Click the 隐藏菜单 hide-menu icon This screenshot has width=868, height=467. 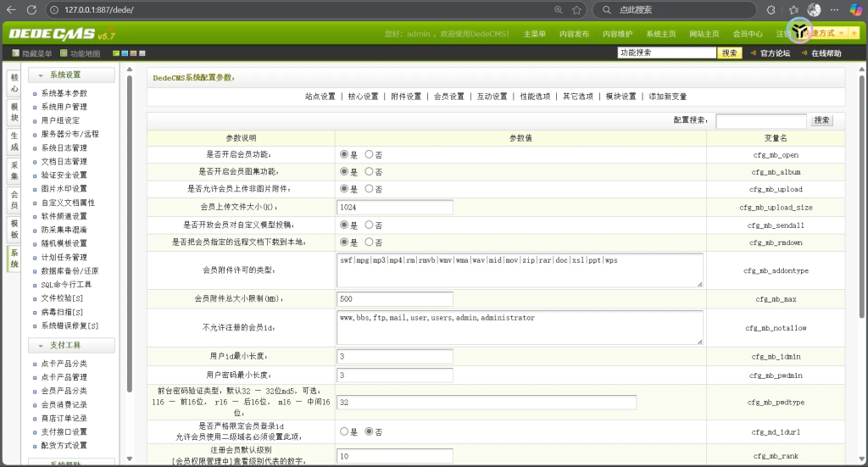pos(15,53)
